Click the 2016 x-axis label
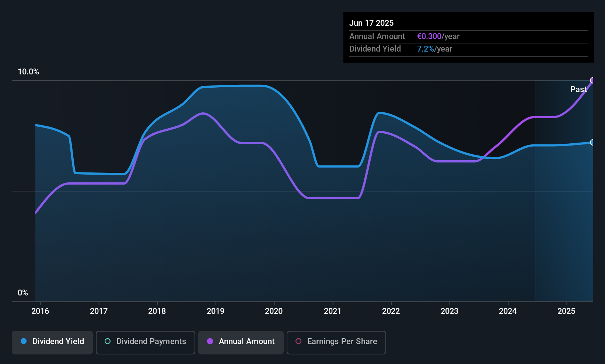 pos(40,311)
